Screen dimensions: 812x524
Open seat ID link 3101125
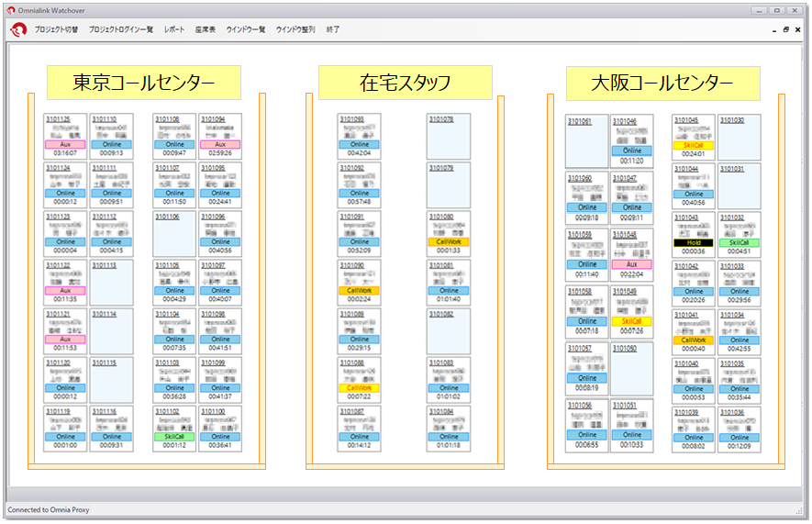pos(58,119)
